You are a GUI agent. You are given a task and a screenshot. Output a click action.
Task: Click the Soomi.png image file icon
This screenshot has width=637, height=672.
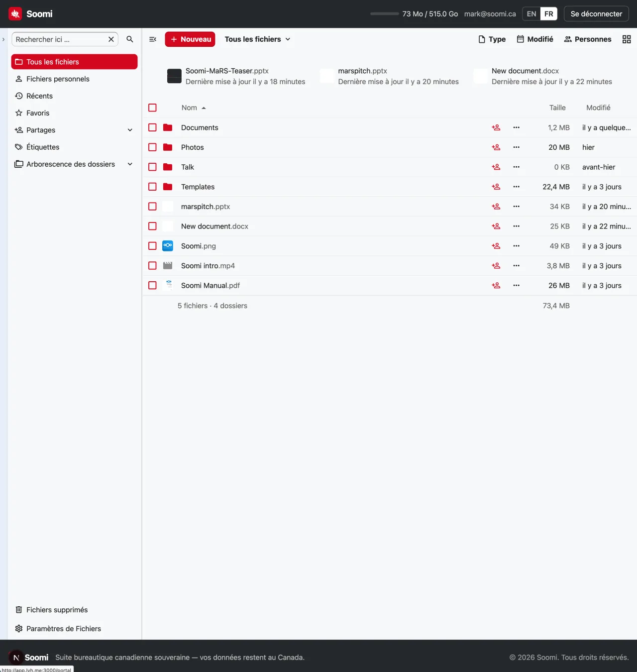(x=168, y=246)
